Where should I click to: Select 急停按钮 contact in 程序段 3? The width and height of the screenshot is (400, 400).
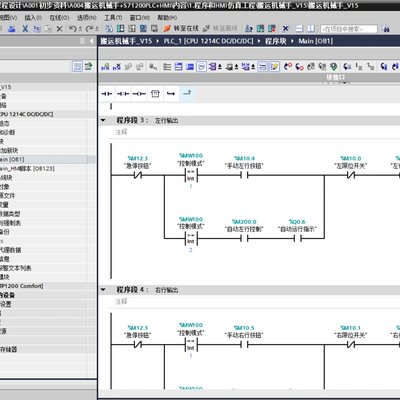click(138, 175)
